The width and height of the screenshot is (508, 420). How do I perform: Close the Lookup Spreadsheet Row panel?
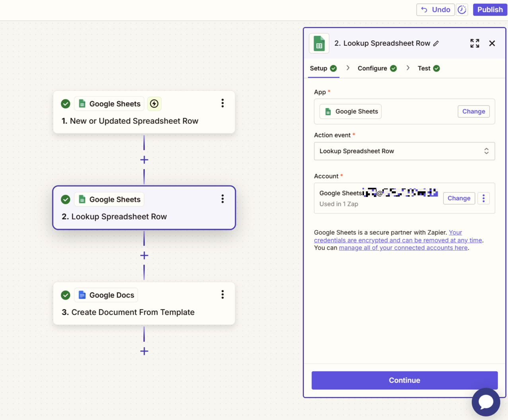point(492,43)
